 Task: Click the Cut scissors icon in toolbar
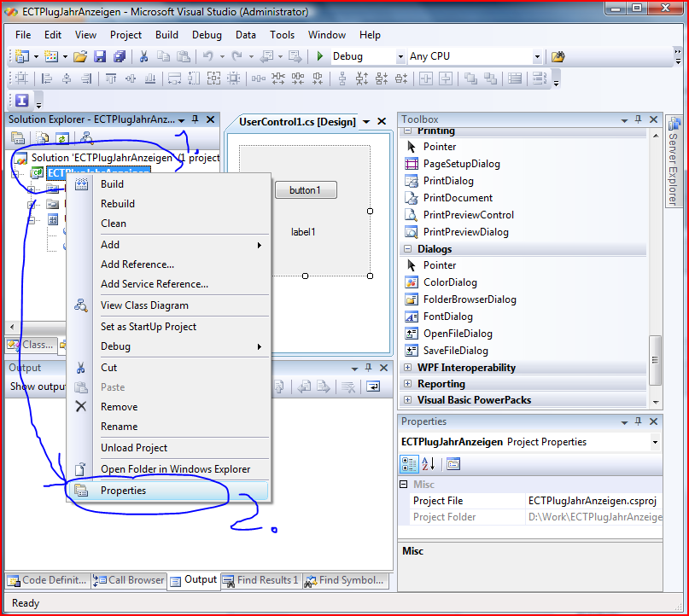[143, 56]
